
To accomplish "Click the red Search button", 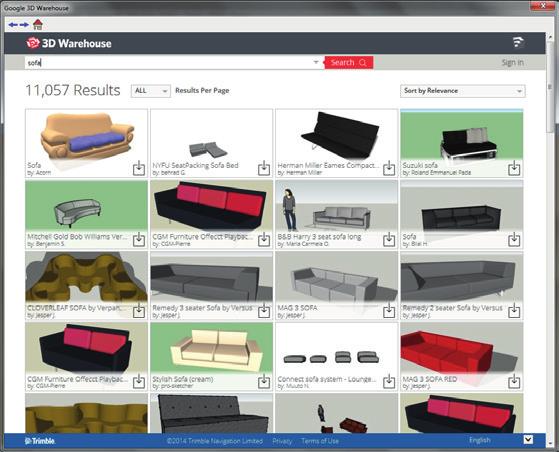I will [349, 62].
